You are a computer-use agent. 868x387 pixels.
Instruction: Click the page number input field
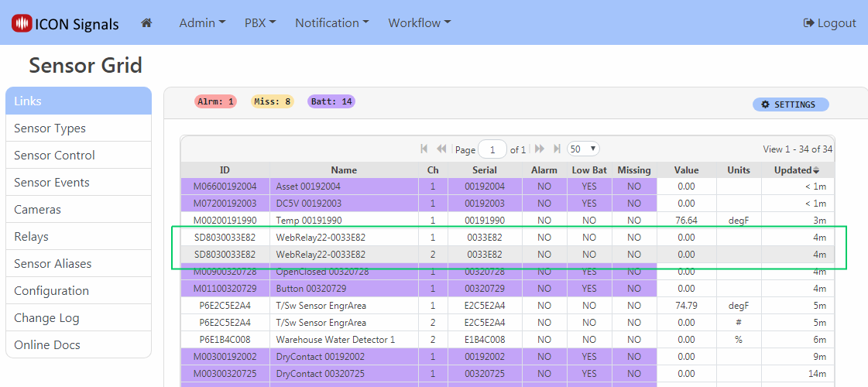[x=492, y=149]
